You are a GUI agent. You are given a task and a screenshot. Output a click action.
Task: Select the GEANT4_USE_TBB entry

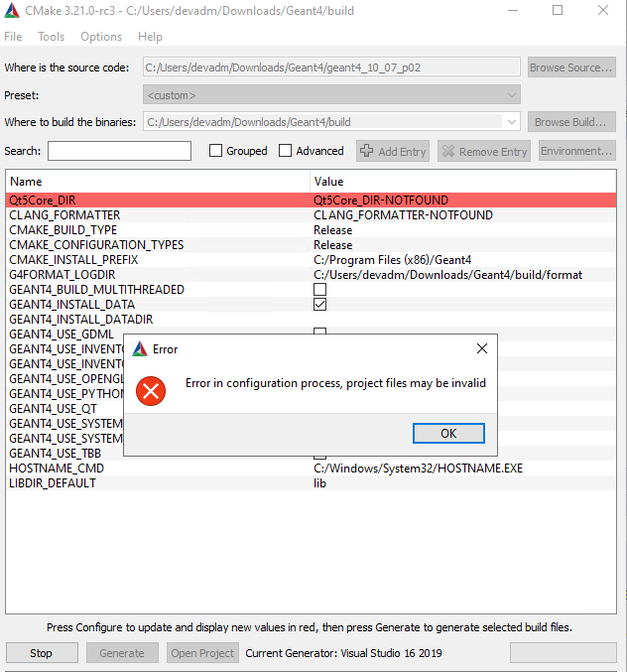point(56,453)
